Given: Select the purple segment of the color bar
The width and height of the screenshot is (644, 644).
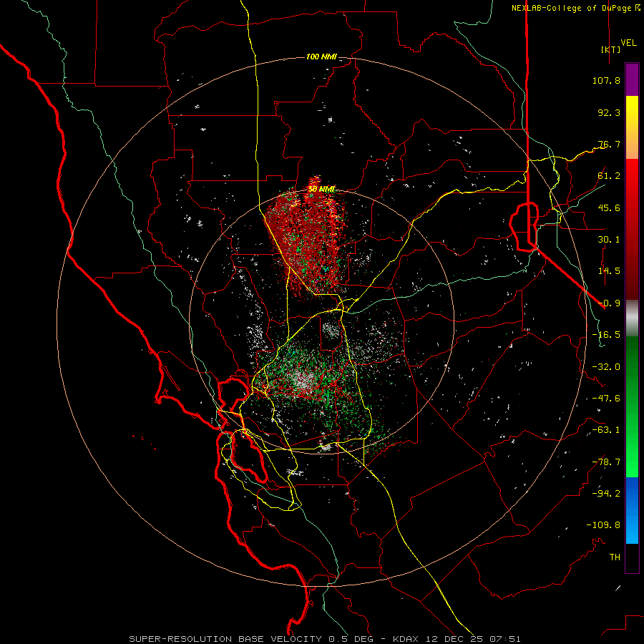Looking at the screenshot, I should pyautogui.click(x=632, y=79).
